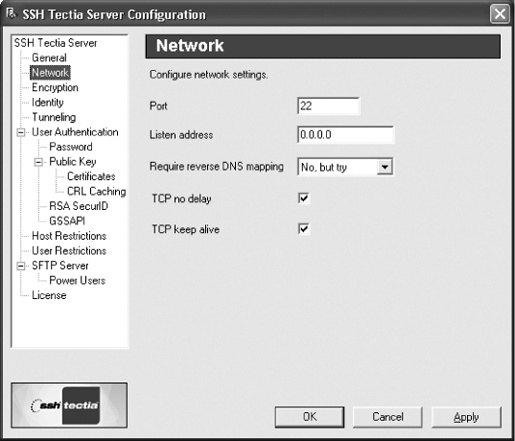Click the TCP no delay label

click(182, 199)
